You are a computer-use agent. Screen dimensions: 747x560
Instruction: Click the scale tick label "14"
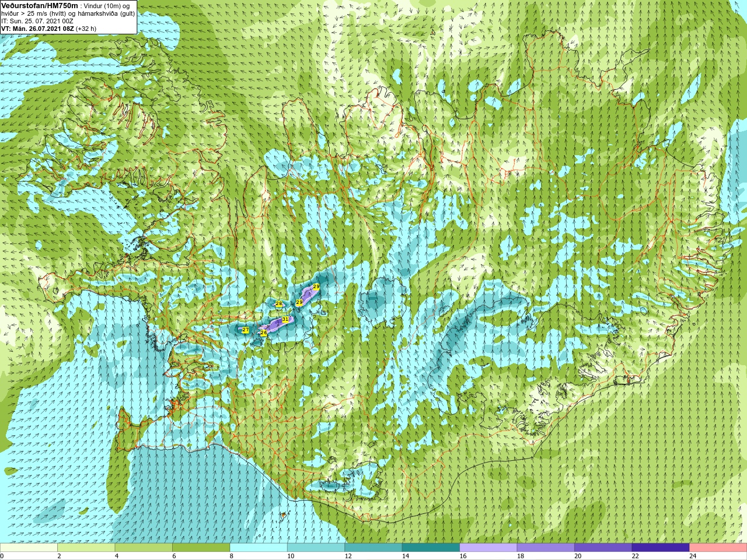(406, 556)
